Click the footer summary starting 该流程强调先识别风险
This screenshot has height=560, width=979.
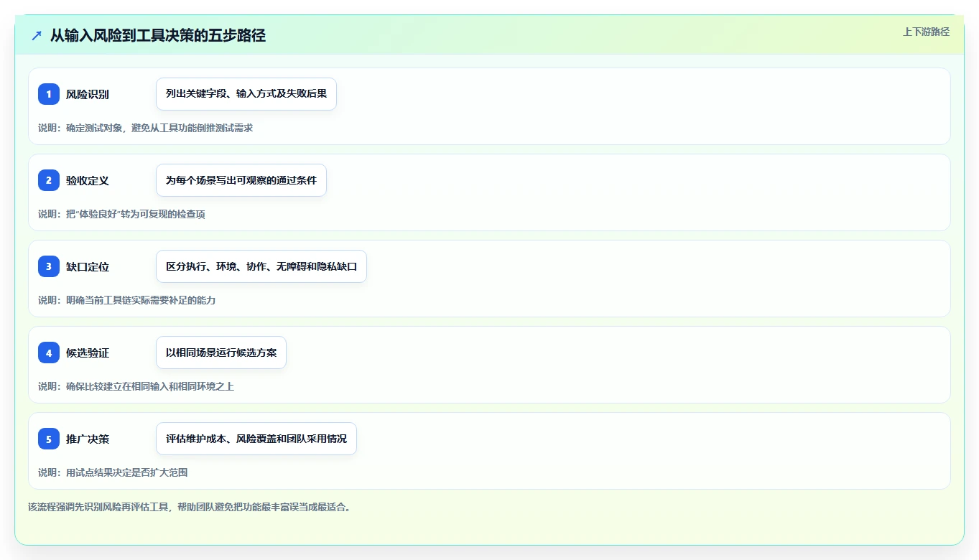189,507
